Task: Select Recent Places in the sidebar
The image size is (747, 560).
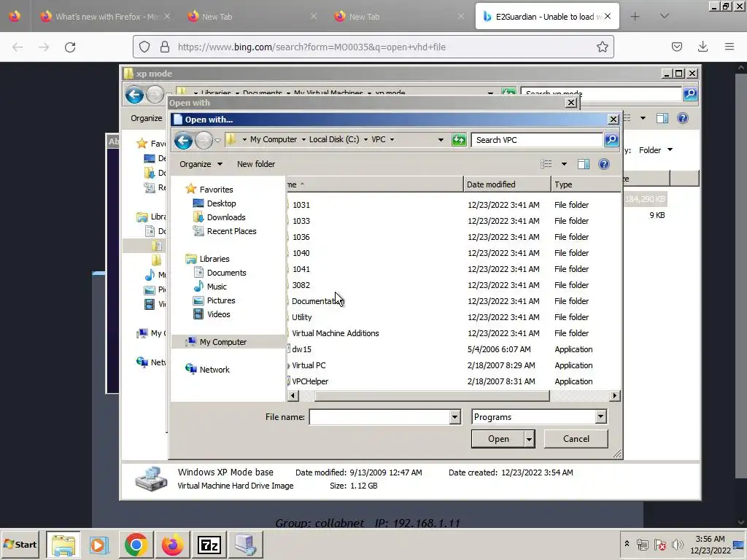Action: pos(231,231)
